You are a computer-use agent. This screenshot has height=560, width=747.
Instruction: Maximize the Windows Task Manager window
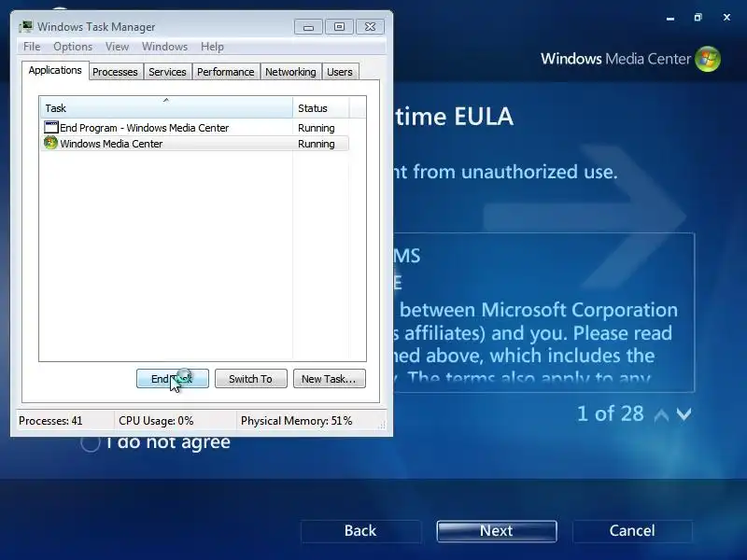339,27
